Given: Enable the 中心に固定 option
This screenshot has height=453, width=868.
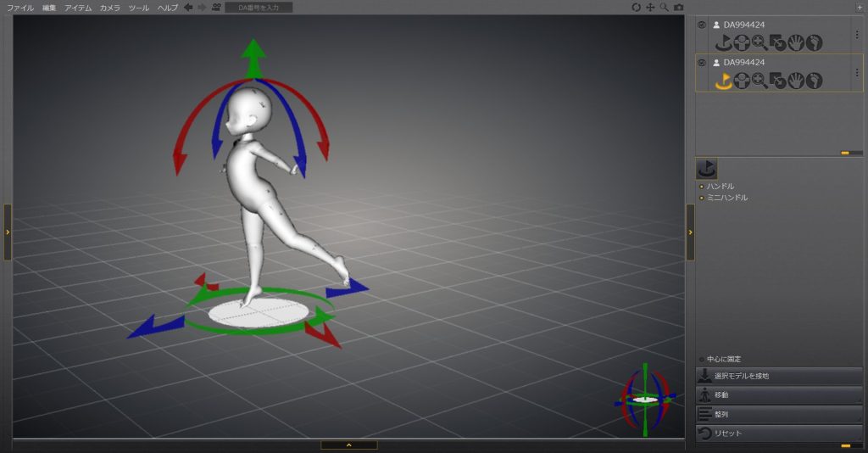Looking at the screenshot, I should (701, 359).
